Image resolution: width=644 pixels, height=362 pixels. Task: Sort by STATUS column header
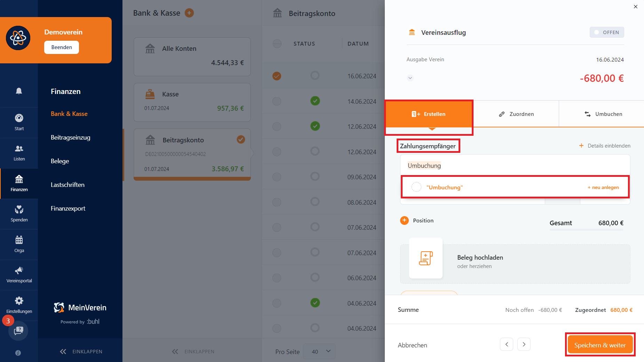(304, 44)
